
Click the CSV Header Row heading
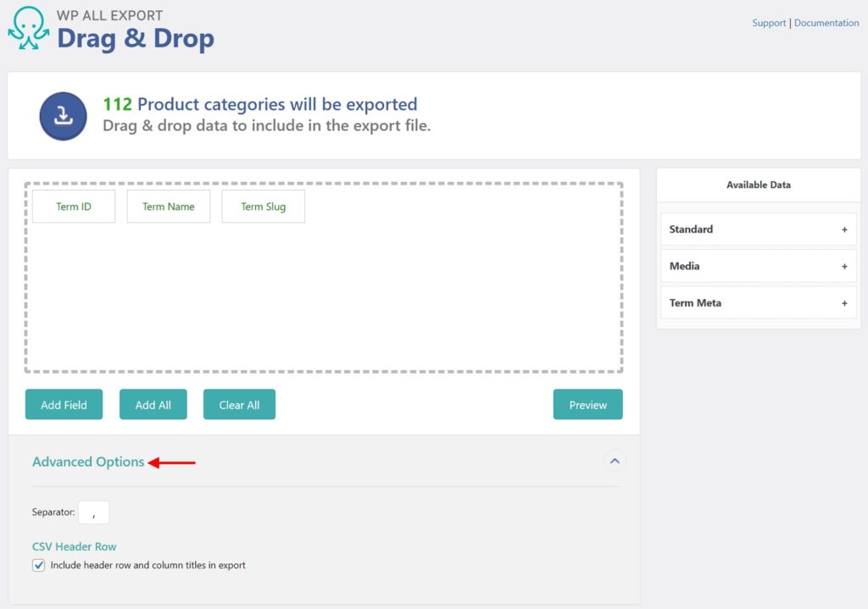pyautogui.click(x=74, y=546)
